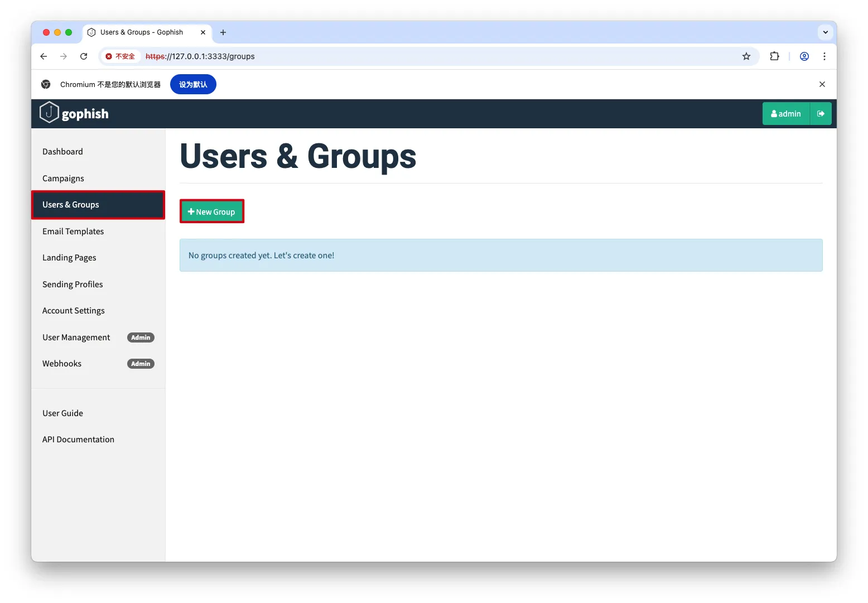Navigate to Landing Pages section
The image size is (868, 603).
[69, 258]
